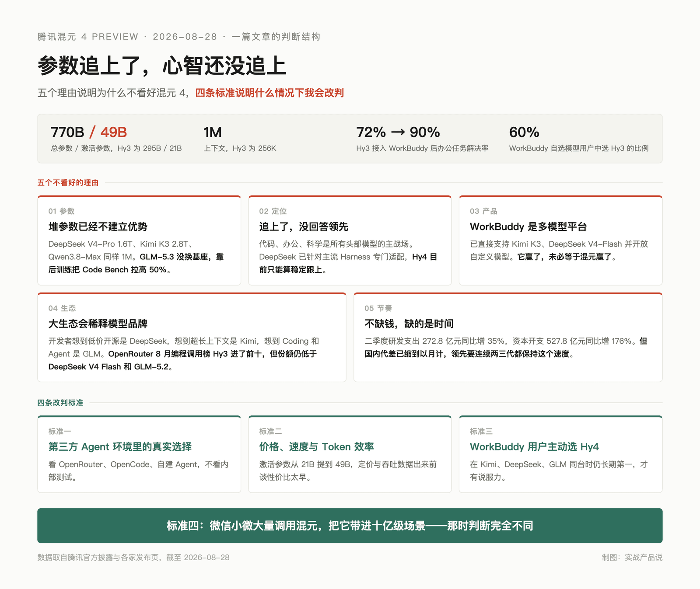Click green title 价格、速度与 Token 效率
The height and width of the screenshot is (589, 700).
(x=317, y=446)
